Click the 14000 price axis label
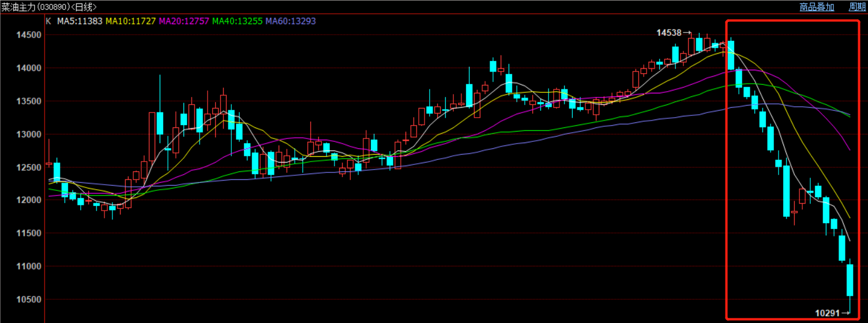This screenshot has width=868, height=323. tap(29, 68)
